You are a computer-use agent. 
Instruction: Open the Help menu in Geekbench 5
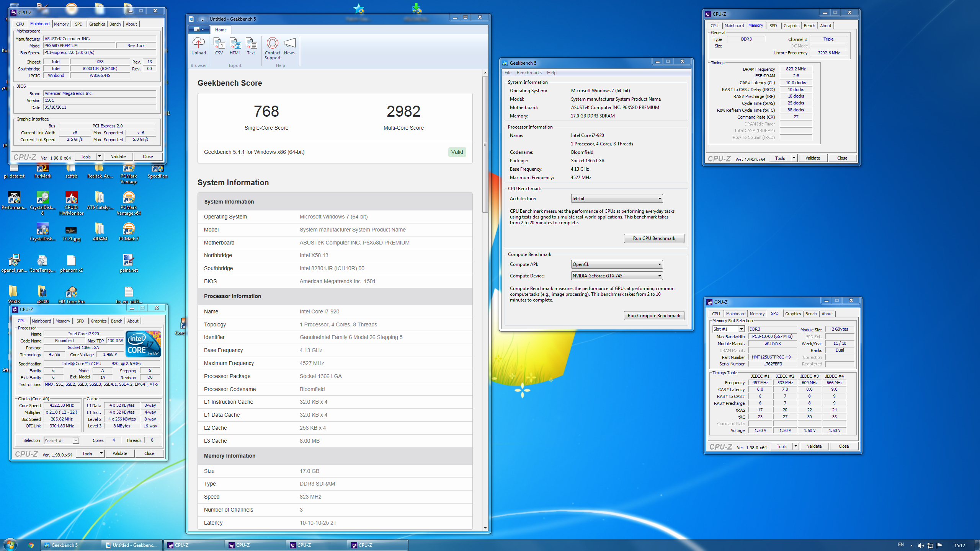[552, 73]
